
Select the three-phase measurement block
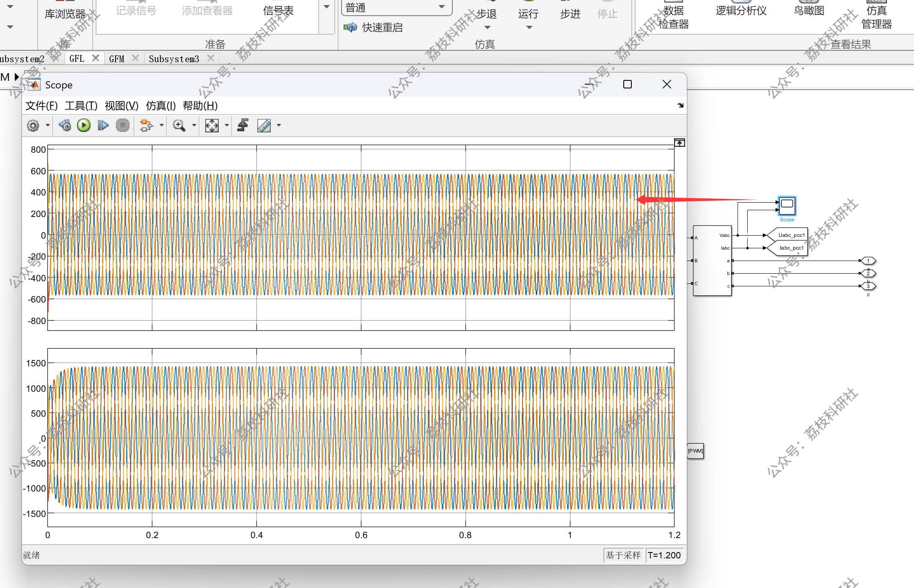pyautogui.click(x=712, y=261)
